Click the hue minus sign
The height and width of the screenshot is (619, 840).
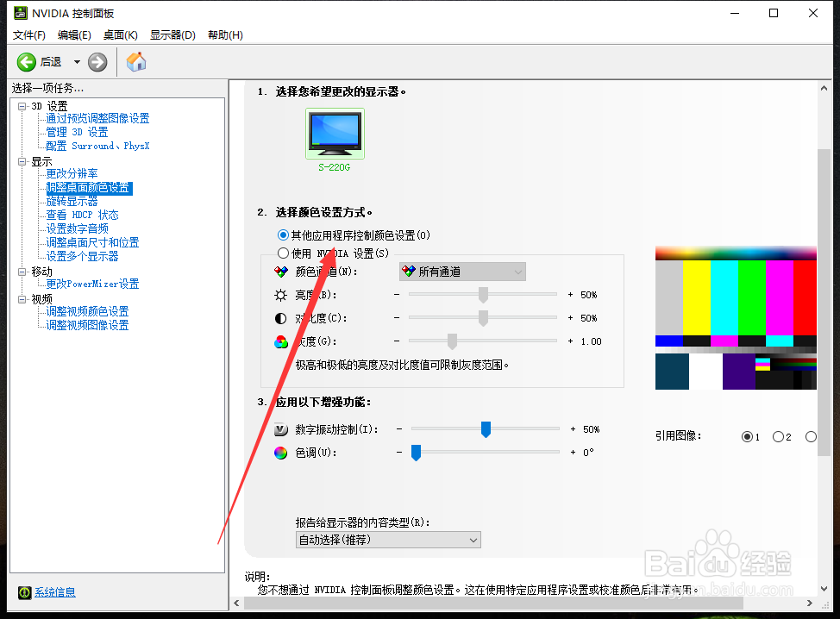[x=399, y=453]
